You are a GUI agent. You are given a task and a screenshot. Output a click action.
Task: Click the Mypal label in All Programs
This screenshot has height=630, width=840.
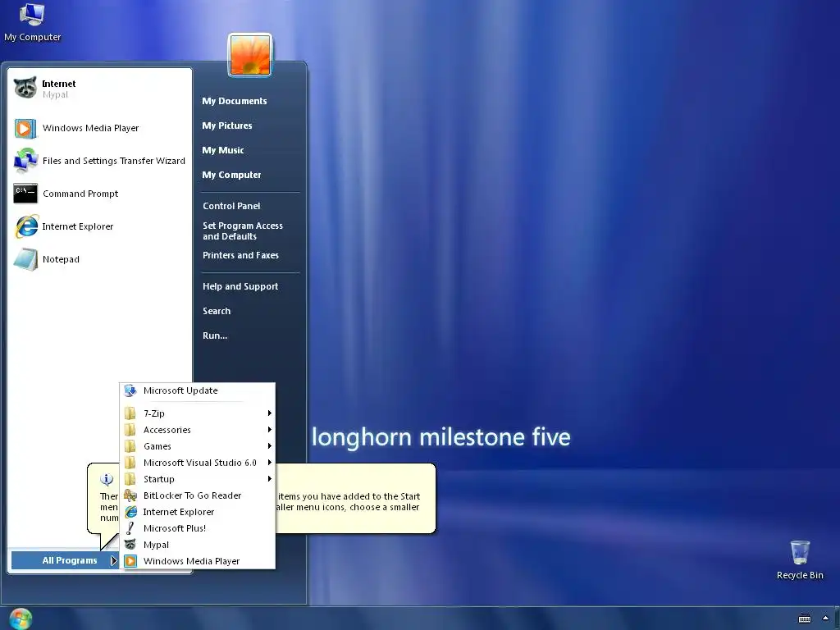coord(156,545)
